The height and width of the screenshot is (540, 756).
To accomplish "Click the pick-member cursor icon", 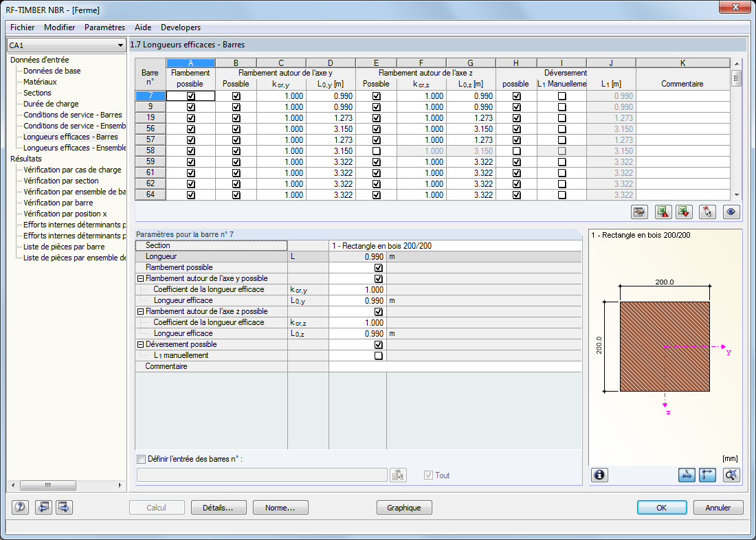I will (708, 212).
